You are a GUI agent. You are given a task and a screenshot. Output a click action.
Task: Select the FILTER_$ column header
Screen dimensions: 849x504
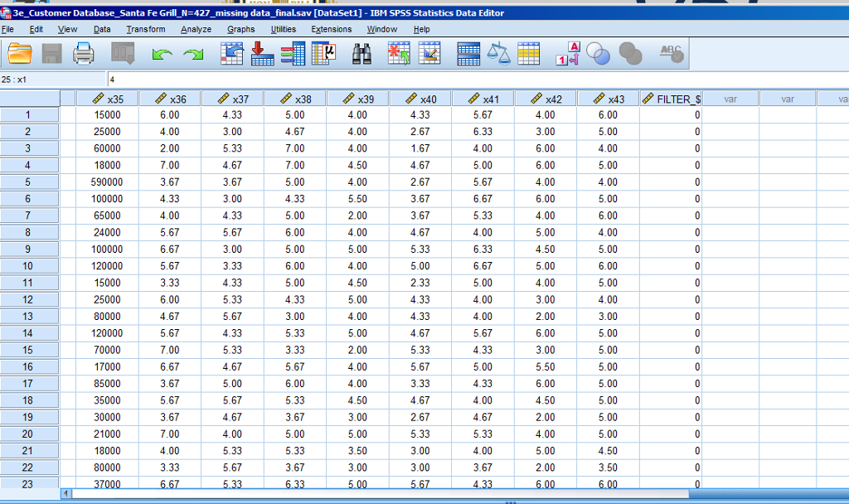pos(671,99)
